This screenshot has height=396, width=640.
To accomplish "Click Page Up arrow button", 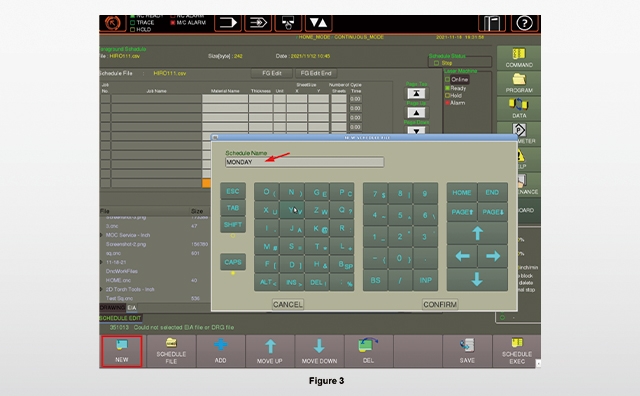I will tap(416, 113).
